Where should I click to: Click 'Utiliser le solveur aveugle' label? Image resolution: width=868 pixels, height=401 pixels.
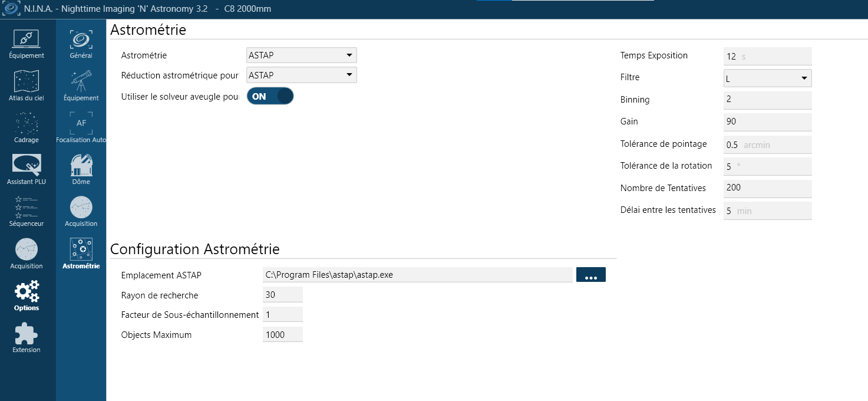click(180, 96)
